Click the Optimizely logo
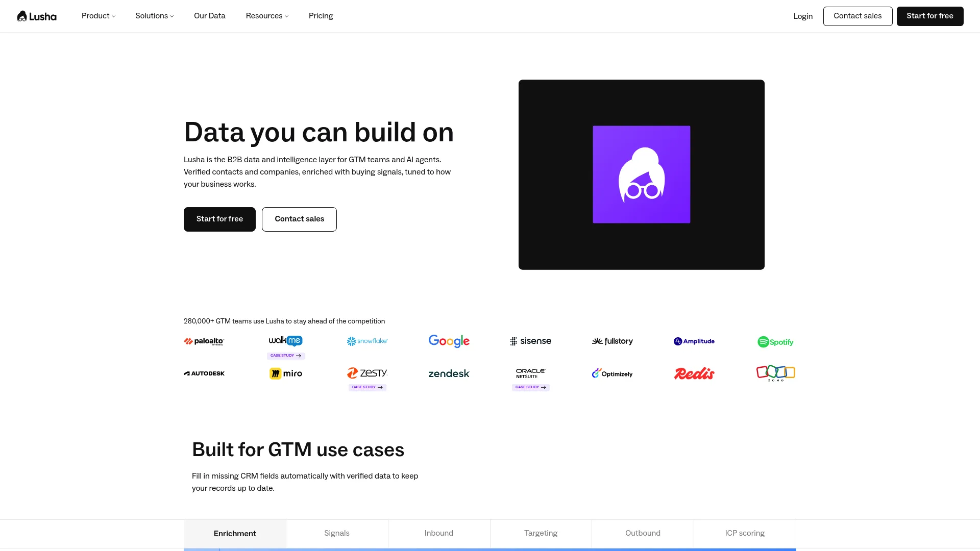980x551 pixels. click(612, 373)
